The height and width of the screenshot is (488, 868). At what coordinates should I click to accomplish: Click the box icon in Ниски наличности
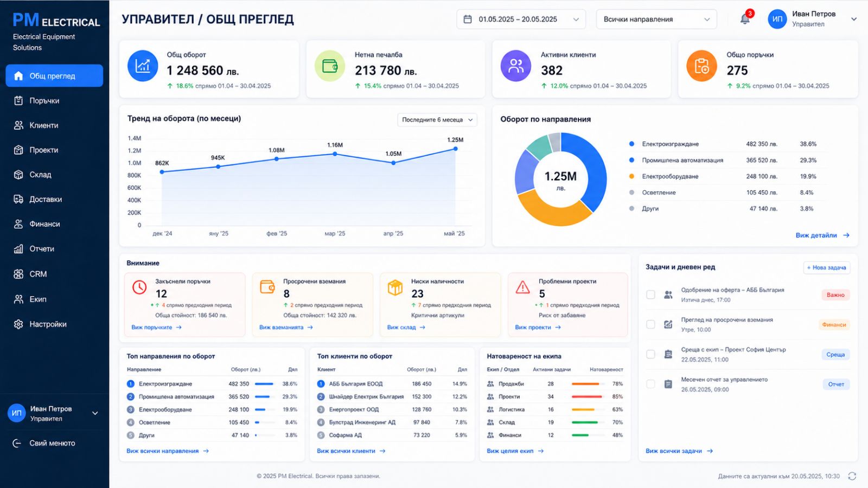click(395, 287)
